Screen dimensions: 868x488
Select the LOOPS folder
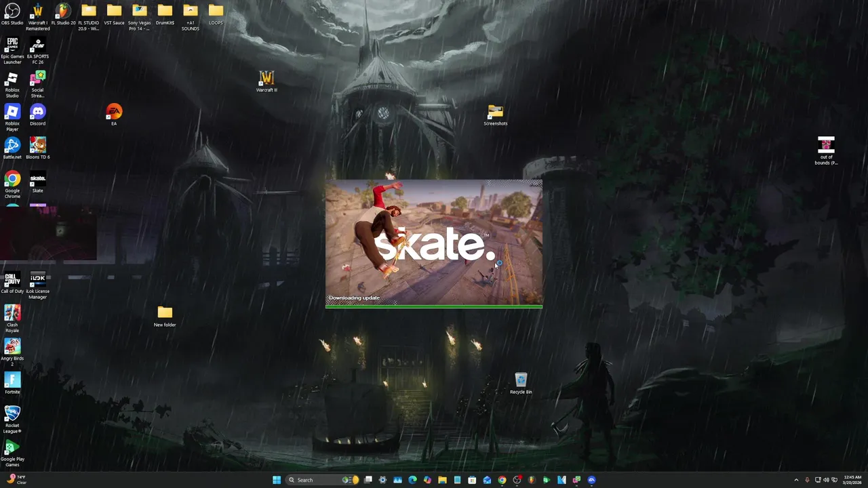pyautogui.click(x=216, y=14)
